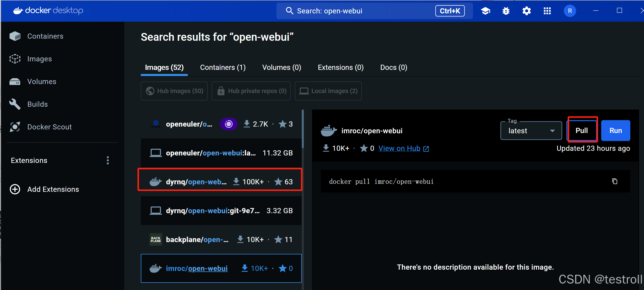Click the troubleshoot bug icon
This screenshot has width=644, height=290.
506,11
